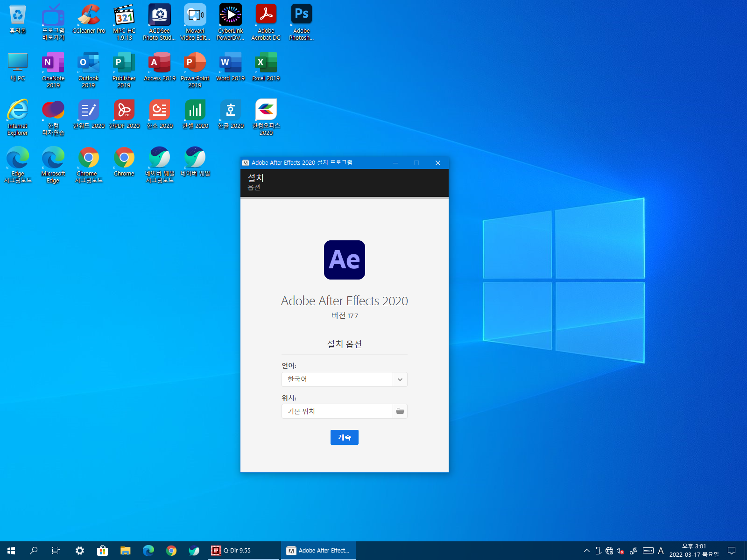Click the IME A language indicator
747x560 pixels.
pos(661,551)
